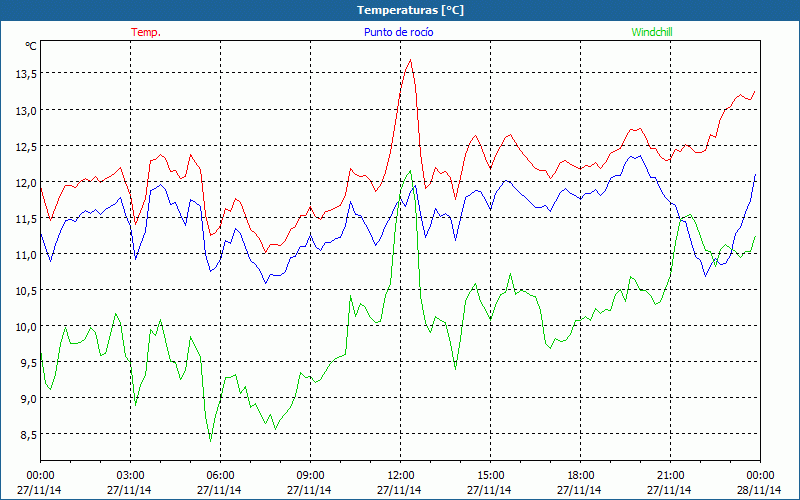
Task: Click the red 'Temp.' legend label
Action: 146,32
